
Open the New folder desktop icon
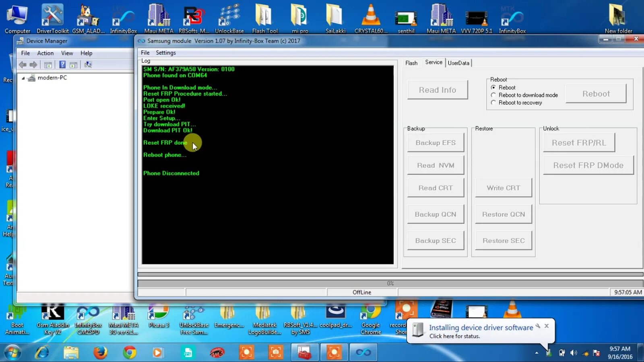pyautogui.click(x=618, y=19)
